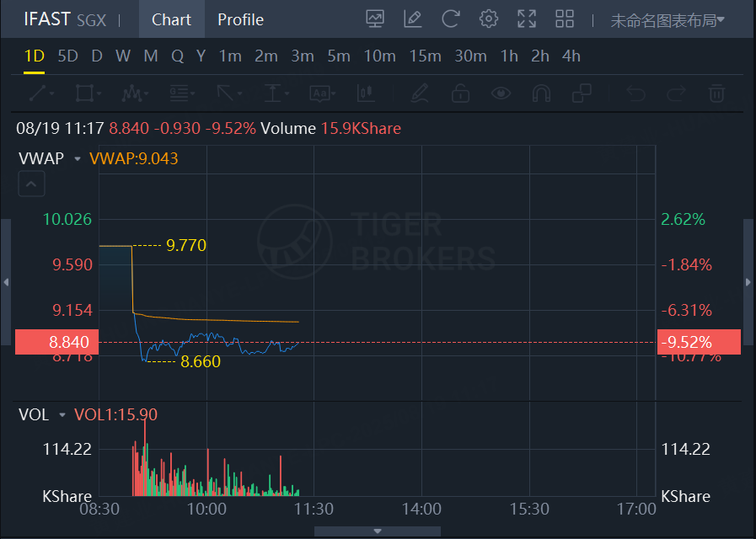The height and width of the screenshot is (539, 756).
Task: Select the 5D timeframe tab
Action: (67, 56)
